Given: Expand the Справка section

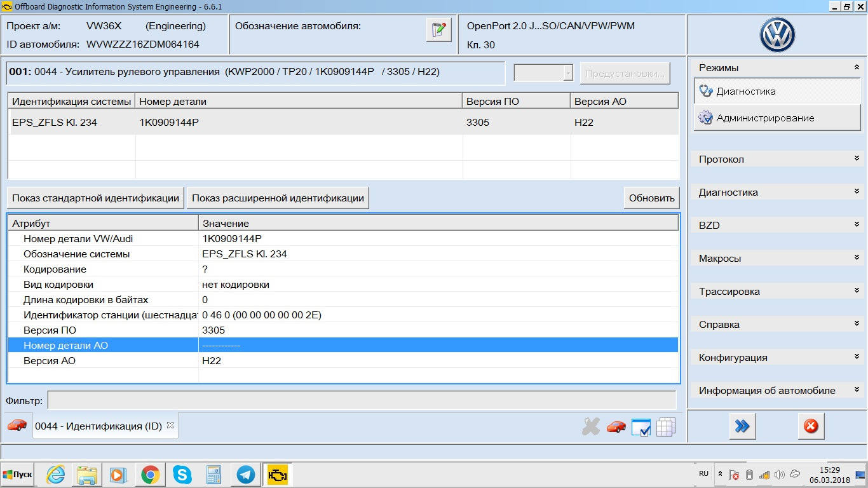Looking at the screenshot, I should coord(857,324).
